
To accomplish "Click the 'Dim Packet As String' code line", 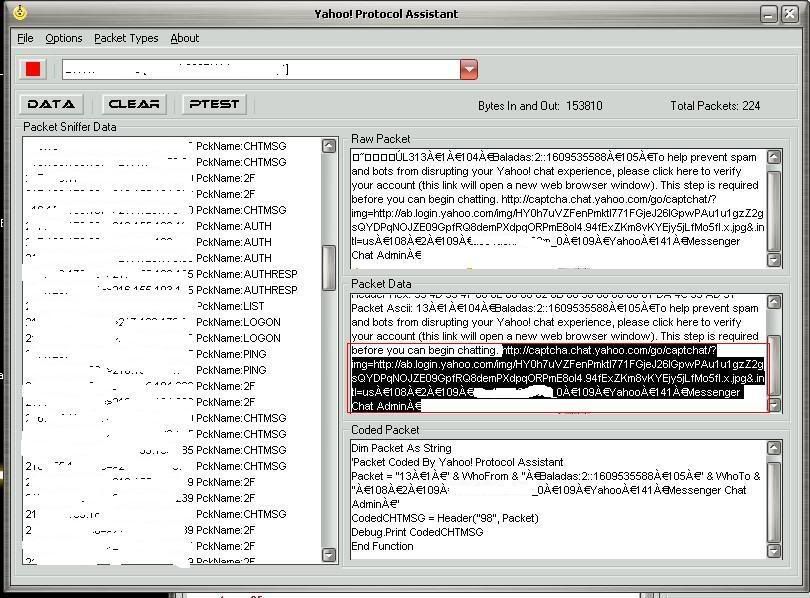I will coord(401,448).
